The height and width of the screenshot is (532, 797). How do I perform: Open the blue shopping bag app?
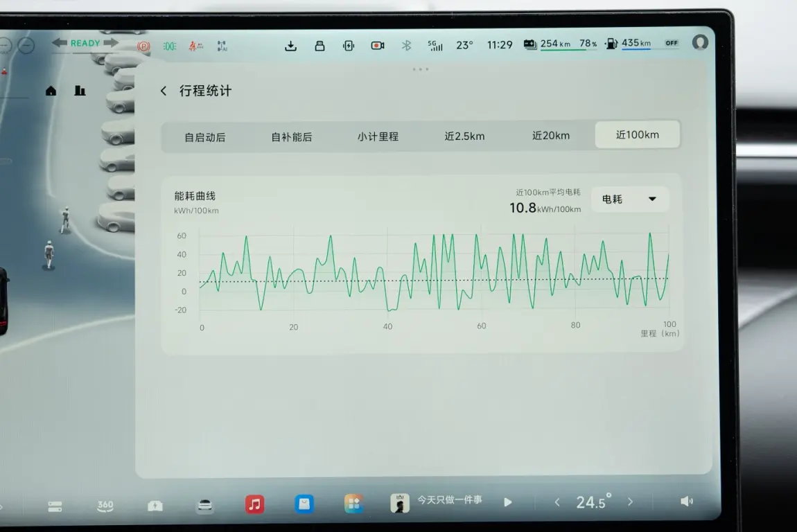coord(304,504)
